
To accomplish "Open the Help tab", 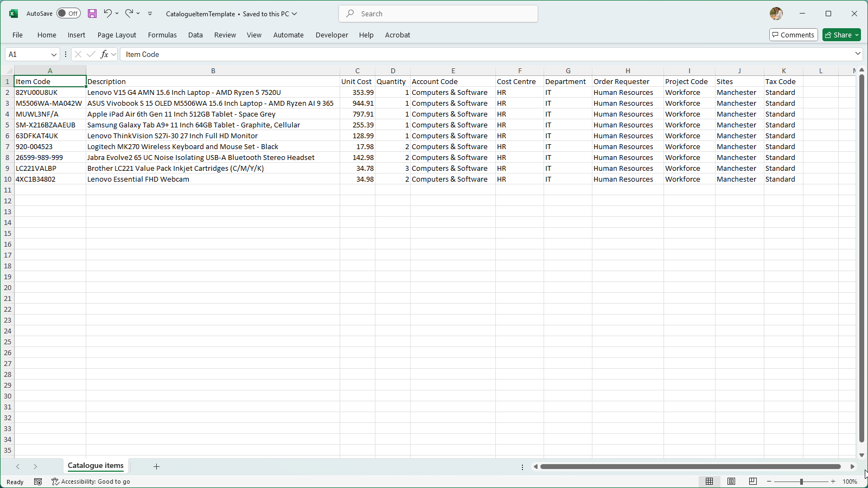I will point(366,35).
